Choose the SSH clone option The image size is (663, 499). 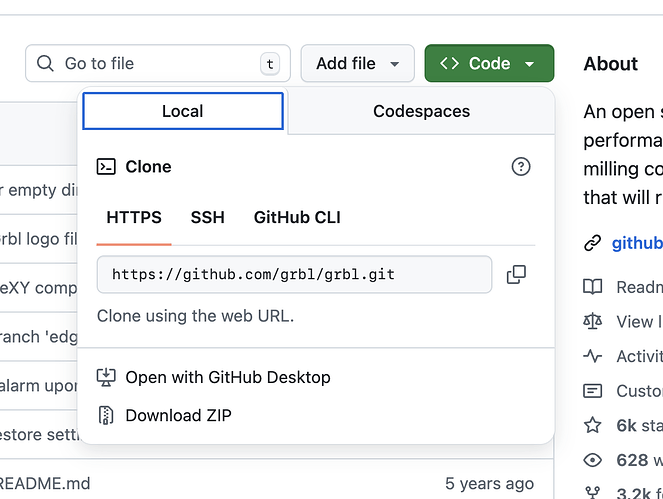[208, 218]
